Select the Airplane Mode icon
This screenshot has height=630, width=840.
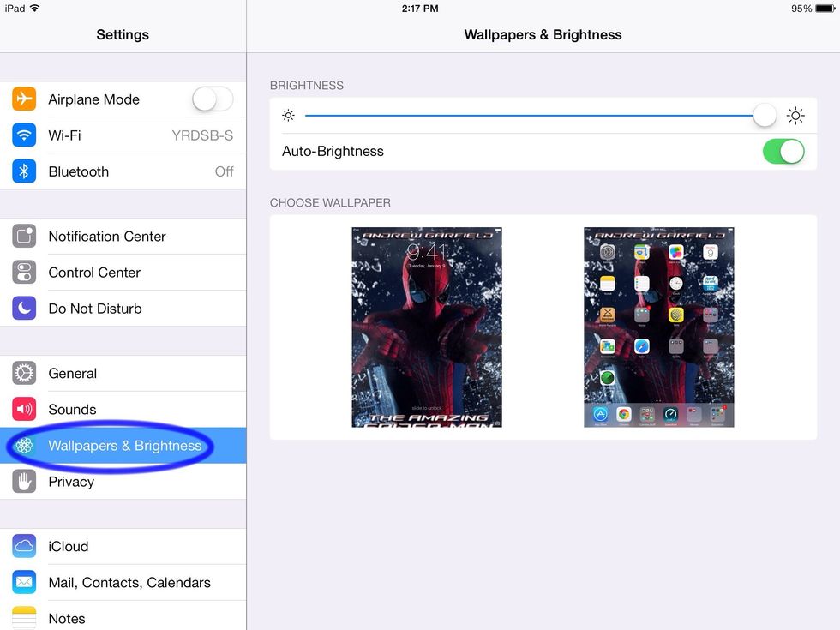coord(23,99)
